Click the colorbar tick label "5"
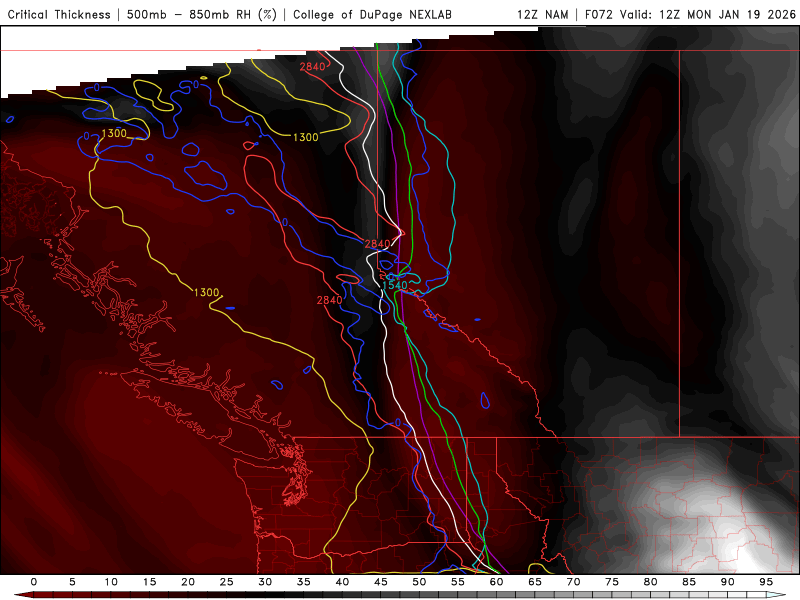The image size is (800, 600). point(72,582)
